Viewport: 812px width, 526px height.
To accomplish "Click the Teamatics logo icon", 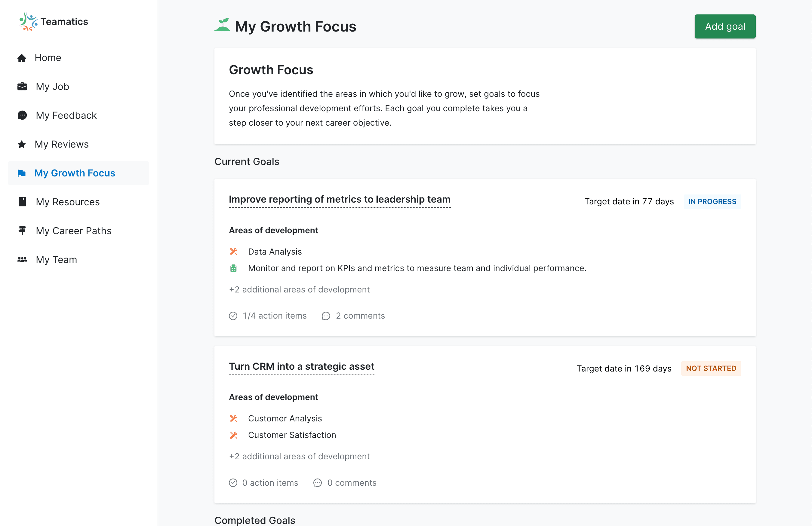I will pos(27,21).
